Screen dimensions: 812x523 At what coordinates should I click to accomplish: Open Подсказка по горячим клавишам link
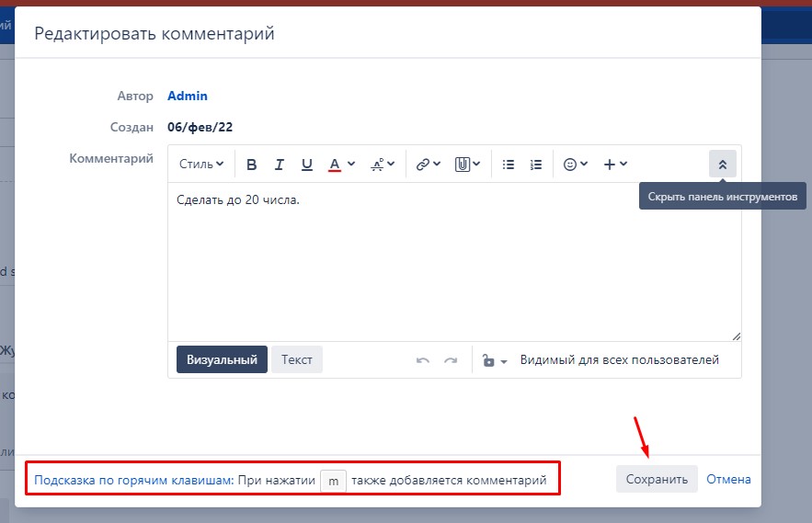[134, 480]
